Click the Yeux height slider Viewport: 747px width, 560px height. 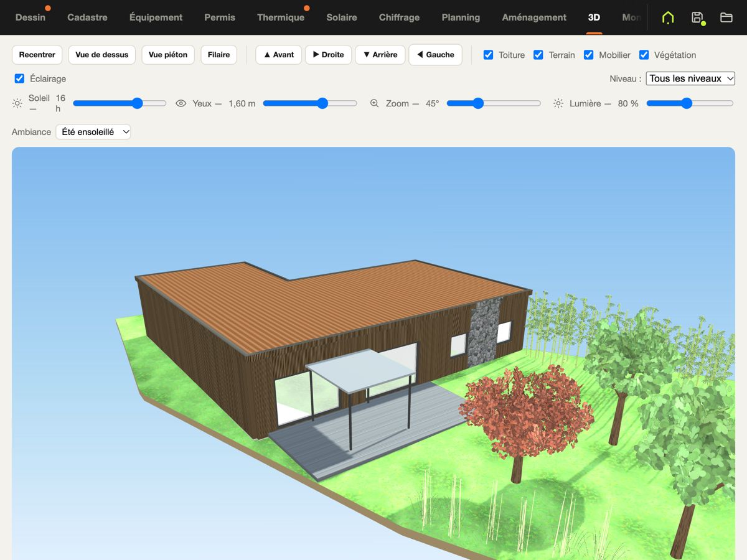[310, 103]
